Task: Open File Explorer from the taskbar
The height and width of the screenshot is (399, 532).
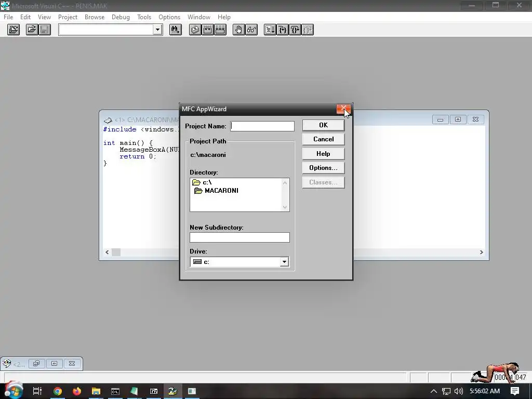Action: pyautogui.click(x=96, y=391)
